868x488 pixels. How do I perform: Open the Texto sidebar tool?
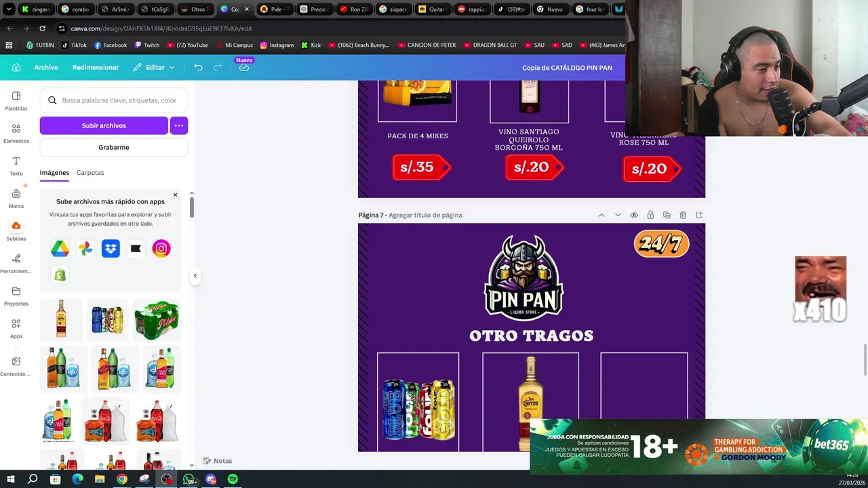[x=16, y=165]
